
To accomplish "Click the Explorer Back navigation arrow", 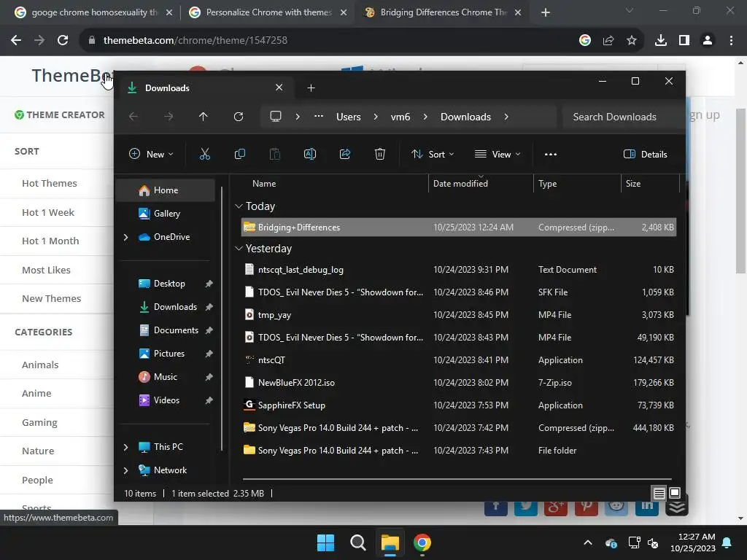I will [133, 117].
